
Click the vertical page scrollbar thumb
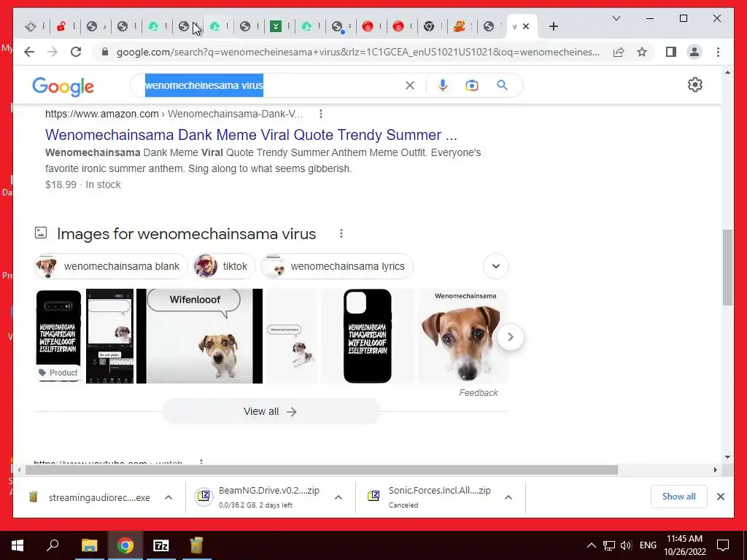[x=727, y=268]
